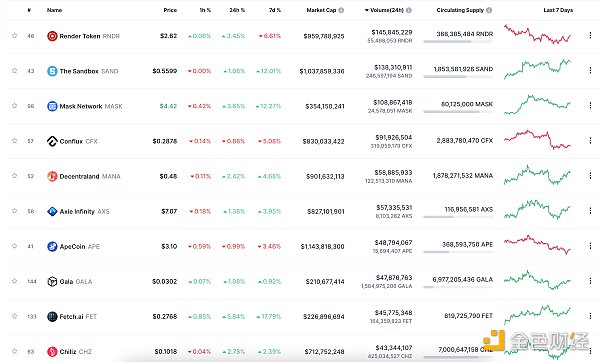Sort by the Volume(24h) column header
Screen dimensions: 600x362
coord(387,10)
